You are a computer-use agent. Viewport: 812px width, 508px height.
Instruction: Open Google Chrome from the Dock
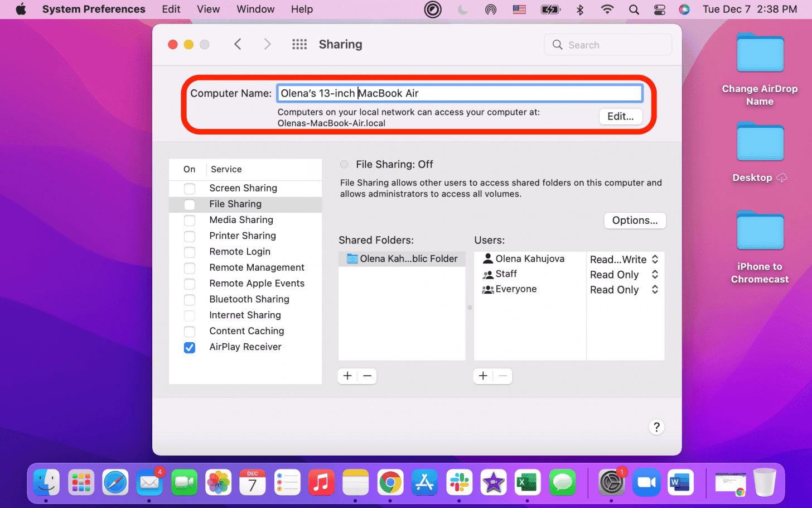[390, 482]
